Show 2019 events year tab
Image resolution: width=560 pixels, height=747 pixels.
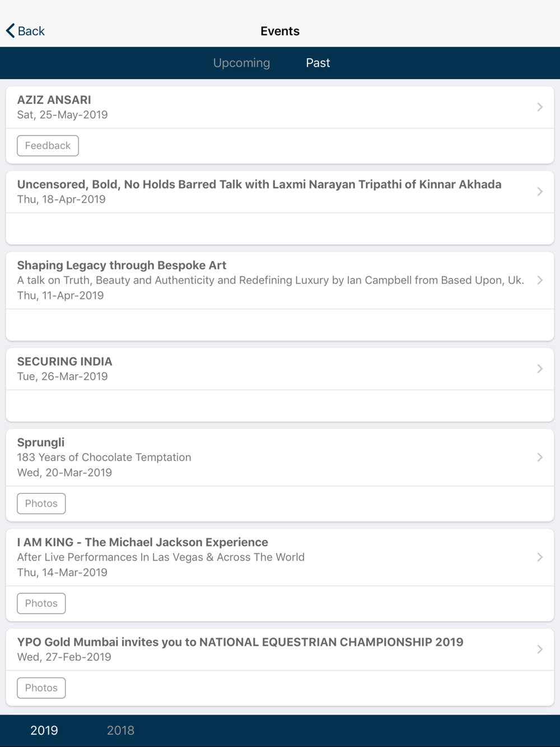coord(44,730)
